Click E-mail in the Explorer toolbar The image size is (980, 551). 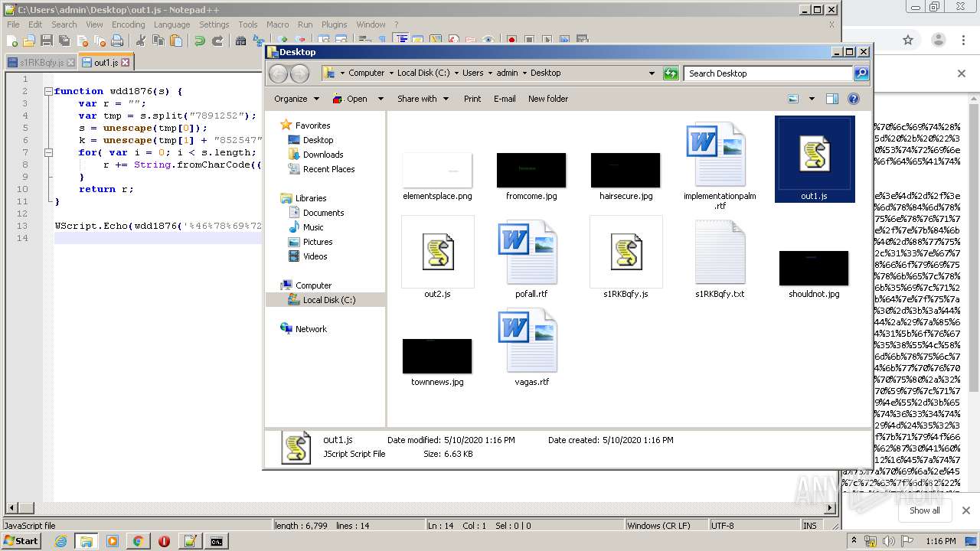pos(505,99)
